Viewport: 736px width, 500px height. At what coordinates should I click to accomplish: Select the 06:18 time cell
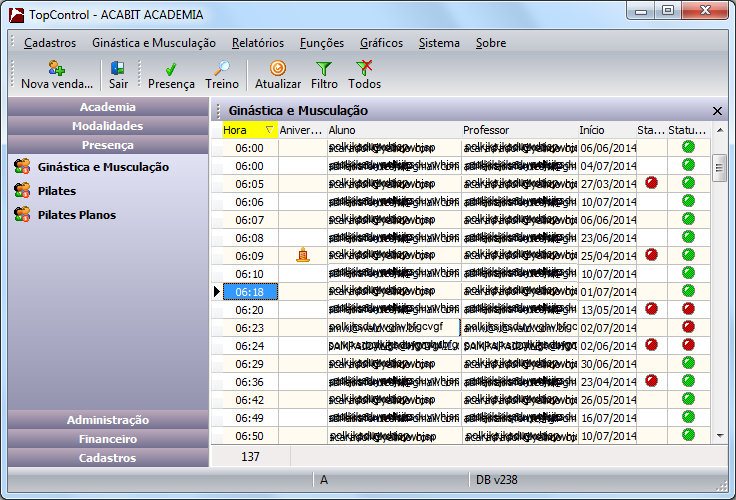tap(250, 292)
